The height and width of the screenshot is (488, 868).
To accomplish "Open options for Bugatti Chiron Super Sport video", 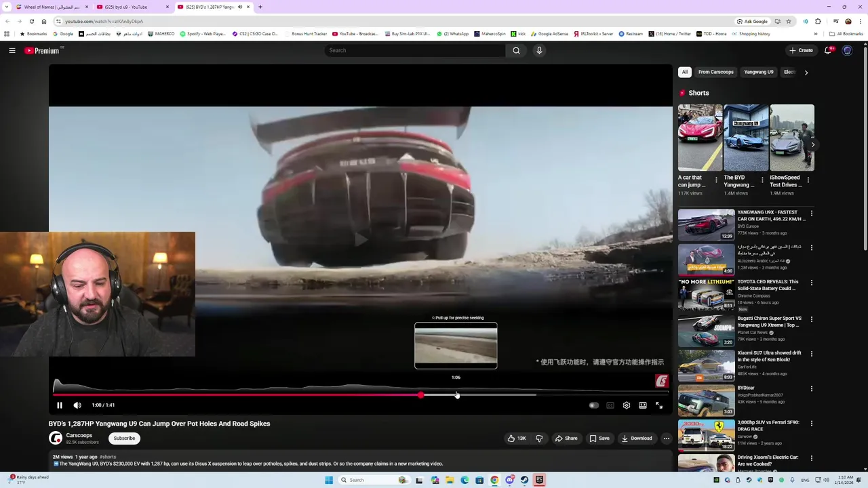I will [x=811, y=319].
